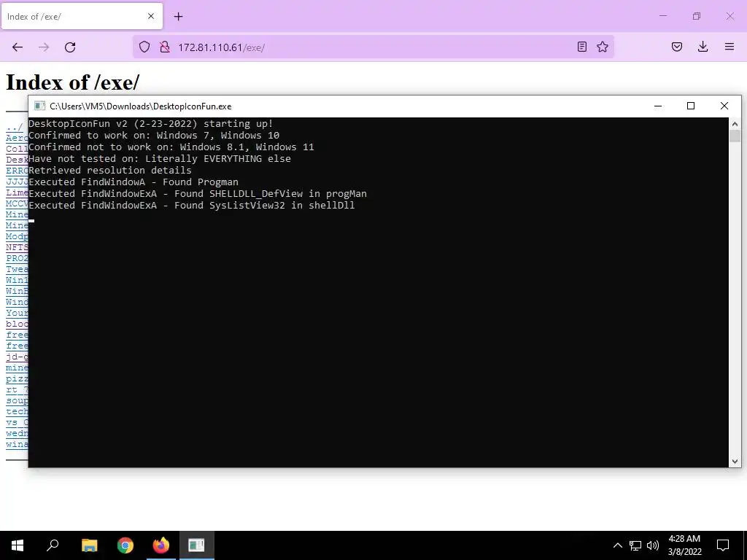The height and width of the screenshot is (560, 747).
Task: Open the volume control tray icon
Action: point(653,545)
